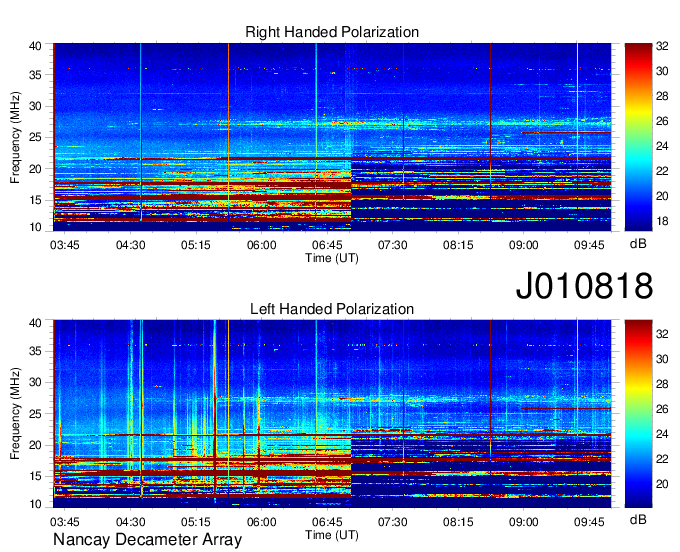
Task: Click the 07:30 time tick on right-handed plot
Action: click(392, 245)
